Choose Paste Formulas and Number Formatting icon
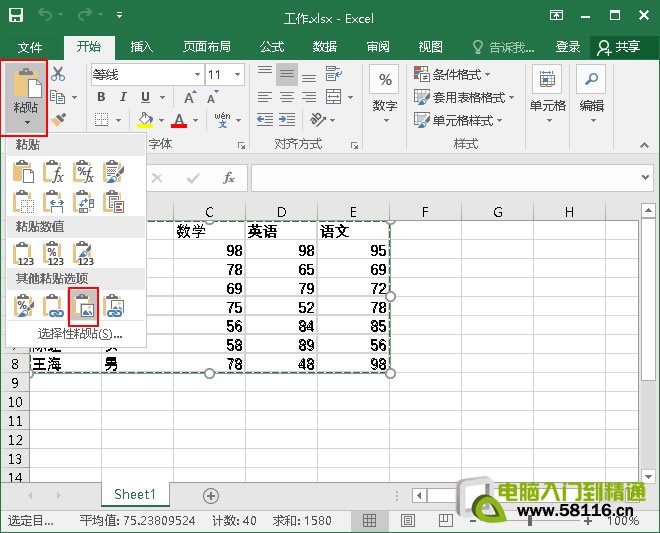Viewport: 660px width, 533px height. click(83, 171)
